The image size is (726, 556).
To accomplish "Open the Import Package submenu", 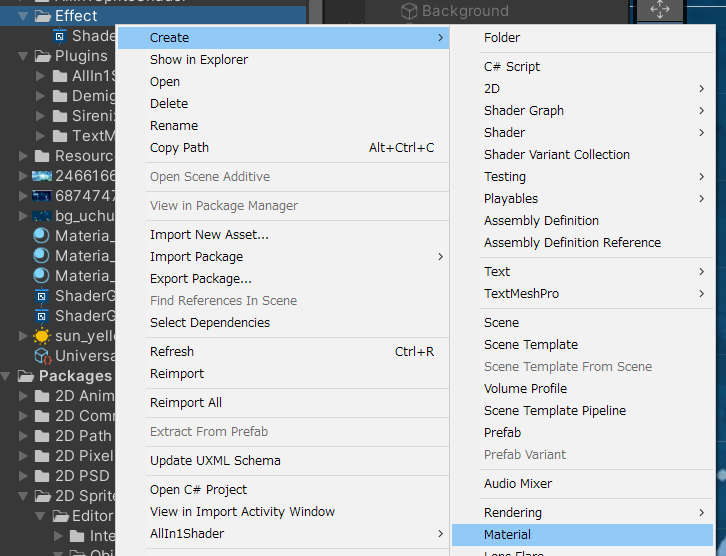I will click(283, 256).
